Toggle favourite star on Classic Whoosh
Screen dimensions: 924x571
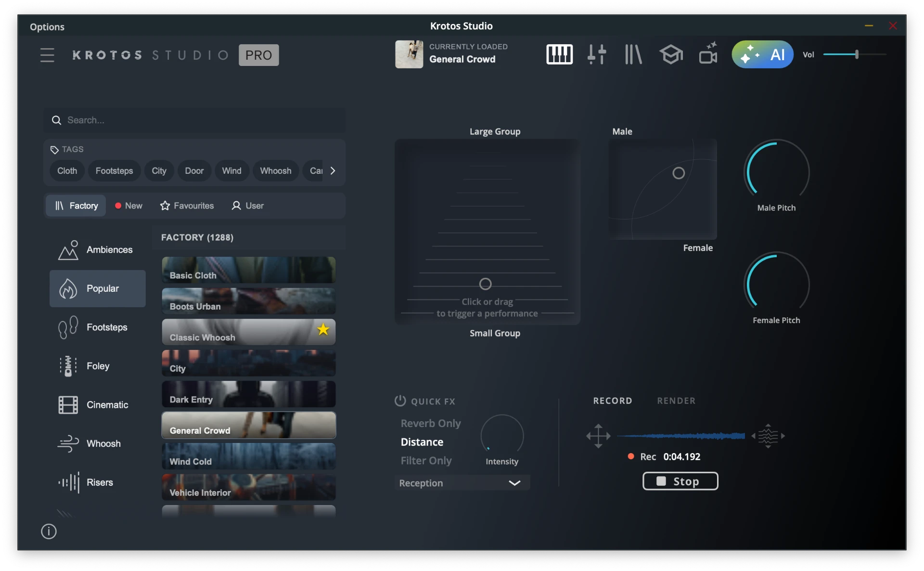pyautogui.click(x=323, y=329)
